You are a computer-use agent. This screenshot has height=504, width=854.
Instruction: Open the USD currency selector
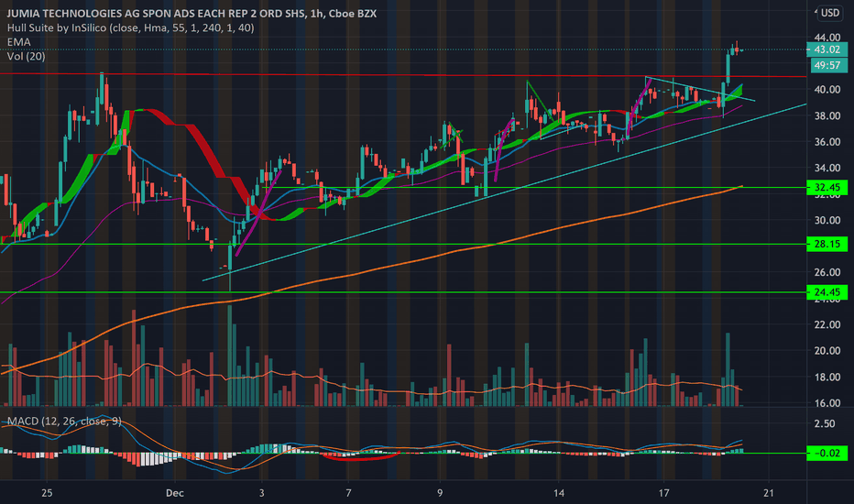tap(830, 13)
